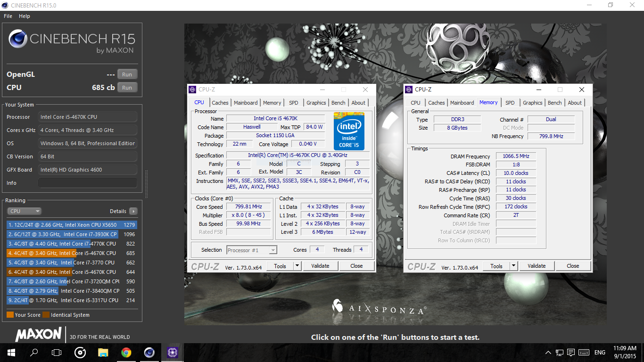
Task: Click CPU-Z title icon in right window
Action: pos(408,90)
